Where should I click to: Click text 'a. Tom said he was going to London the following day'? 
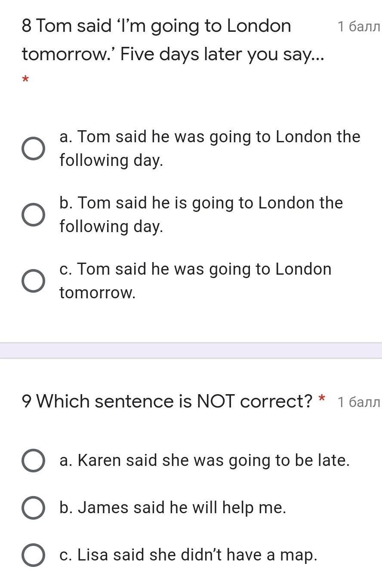(209, 148)
